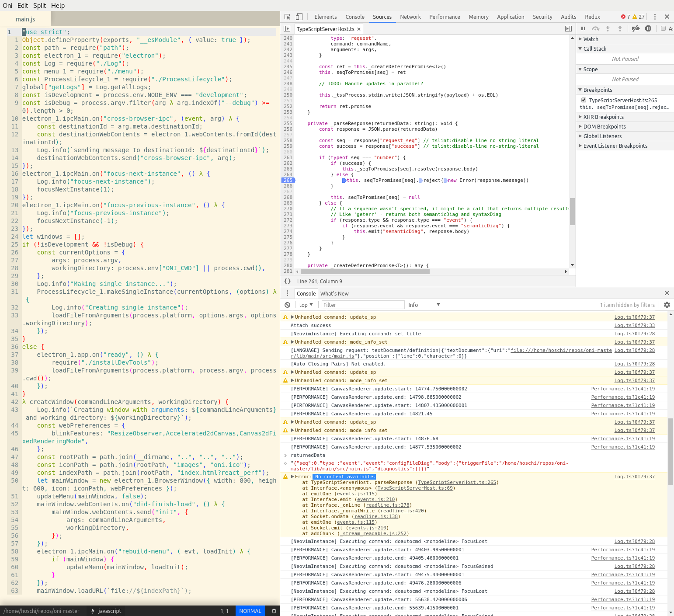Click the red error count badge
674x616 pixels.
tap(625, 17)
